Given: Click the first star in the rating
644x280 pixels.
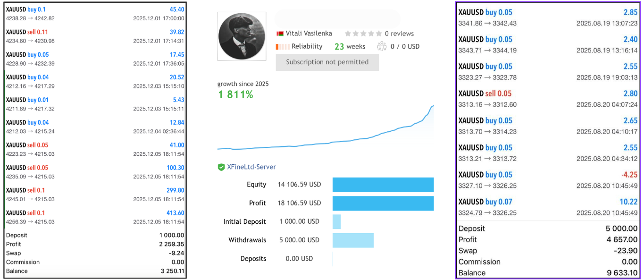Looking at the screenshot, I should [x=348, y=34].
